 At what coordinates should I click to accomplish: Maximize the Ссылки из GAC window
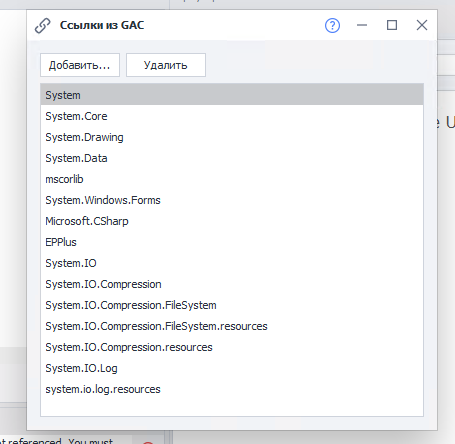click(392, 25)
